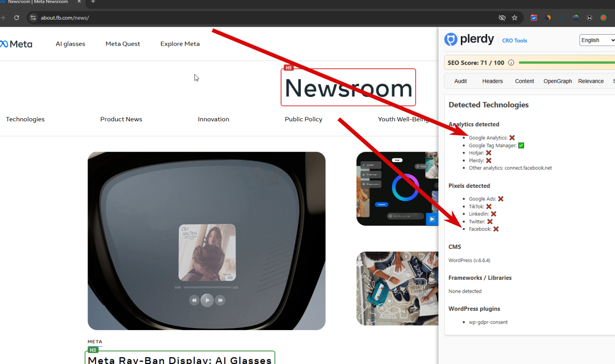Screen dimensions: 615x364
Task: Click the META category label under the image
Action: click(95, 342)
